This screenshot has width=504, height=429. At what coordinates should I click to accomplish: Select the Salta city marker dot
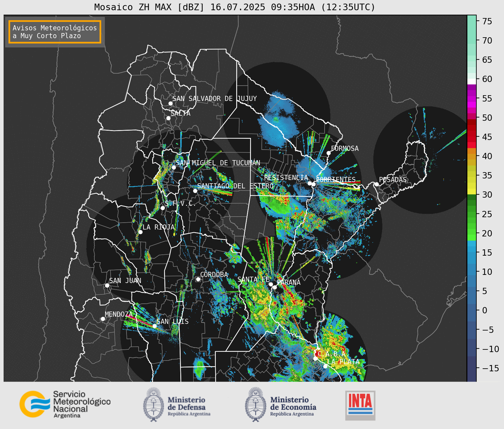169,118
